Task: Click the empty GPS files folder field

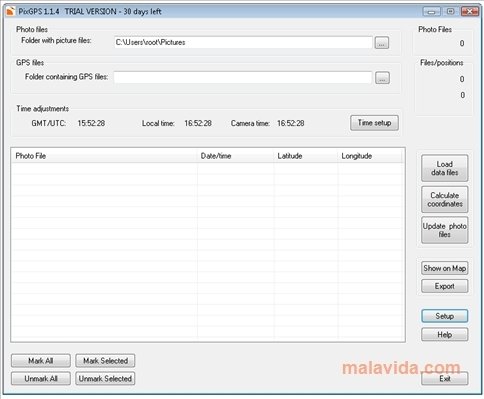Action: [x=243, y=77]
